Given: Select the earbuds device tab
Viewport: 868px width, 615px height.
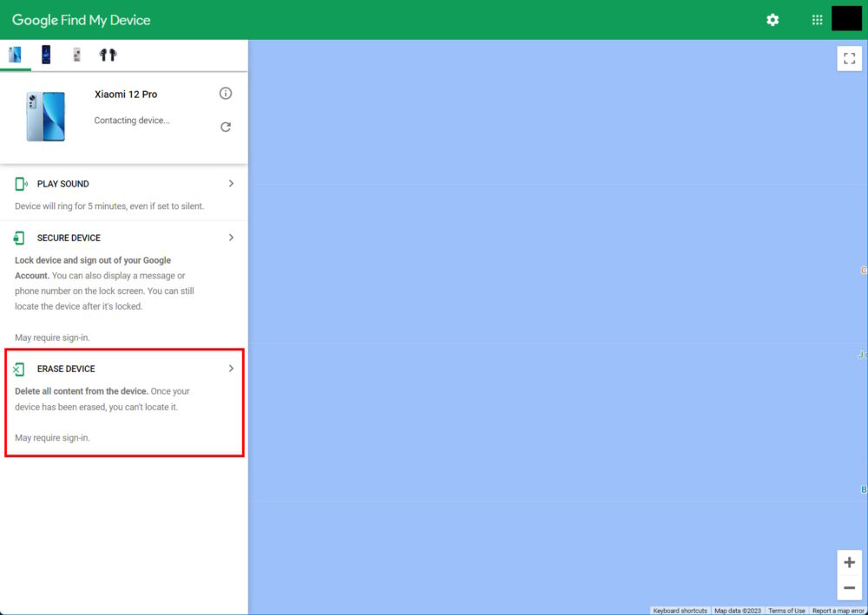Looking at the screenshot, I should tap(107, 54).
